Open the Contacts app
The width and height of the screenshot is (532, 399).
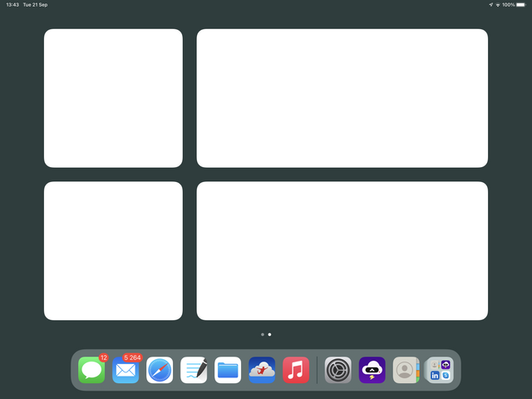(406, 370)
